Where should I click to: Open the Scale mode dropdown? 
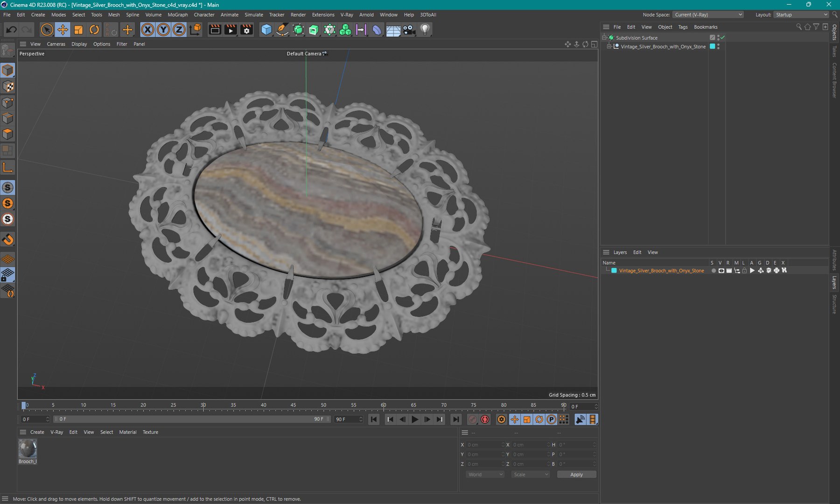tap(530, 475)
